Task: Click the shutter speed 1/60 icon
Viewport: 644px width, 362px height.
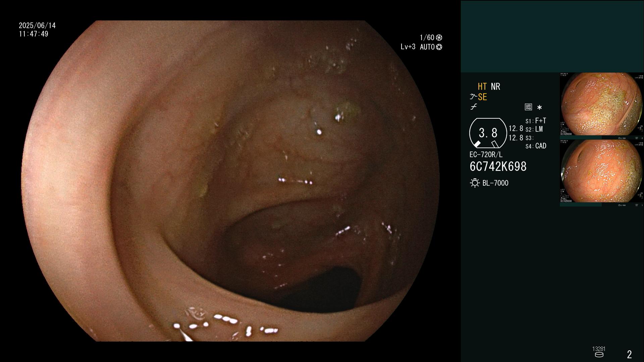Action: 439,38
